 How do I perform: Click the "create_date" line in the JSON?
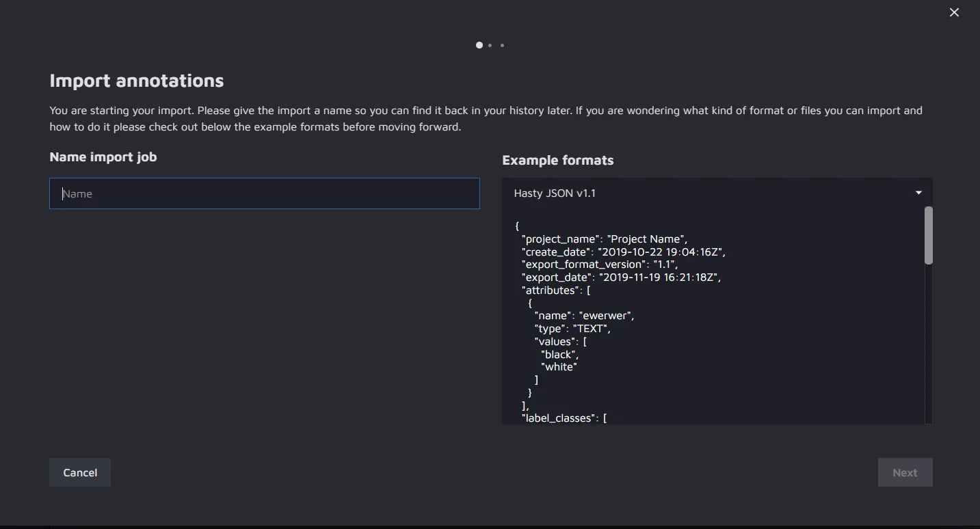pos(623,252)
